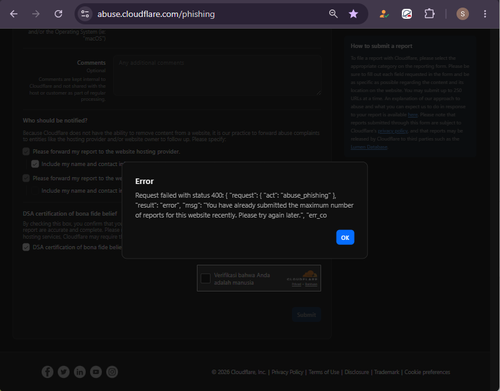The image size is (500, 391).
Task: Open the Instagram icon in footer
Action: 112,372
